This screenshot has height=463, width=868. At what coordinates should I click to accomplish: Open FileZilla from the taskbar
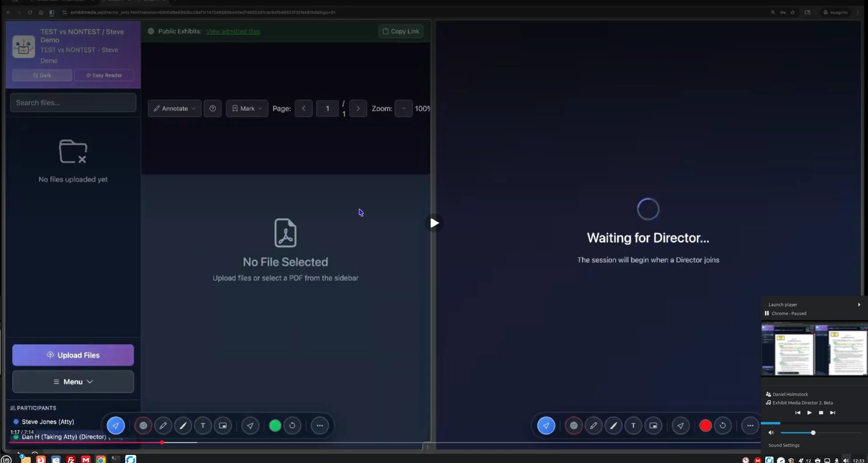pyautogui.click(x=71, y=459)
